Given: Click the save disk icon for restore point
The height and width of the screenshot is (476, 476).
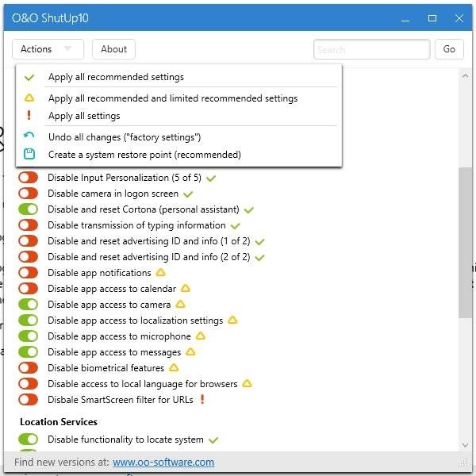Looking at the screenshot, I should [29, 154].
